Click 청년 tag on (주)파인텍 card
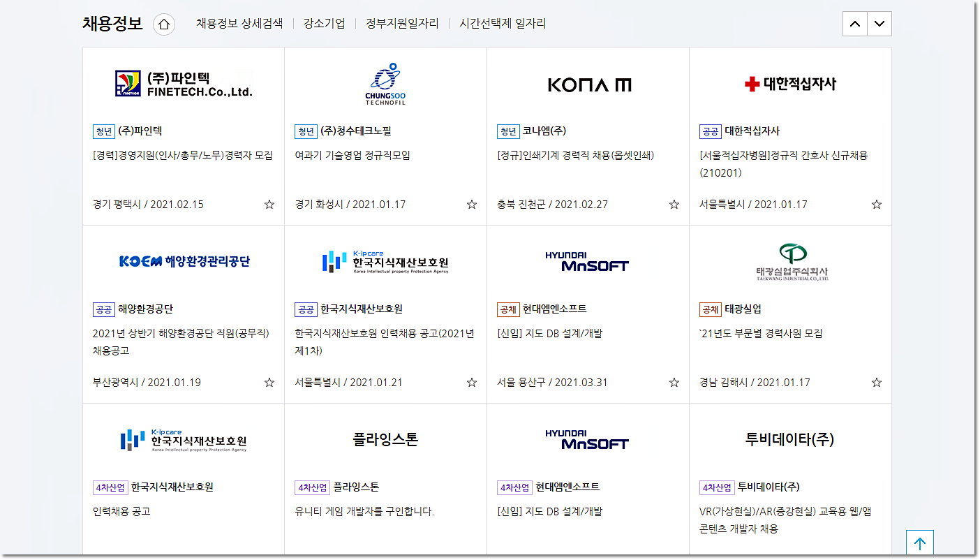 tap(103, 131)
